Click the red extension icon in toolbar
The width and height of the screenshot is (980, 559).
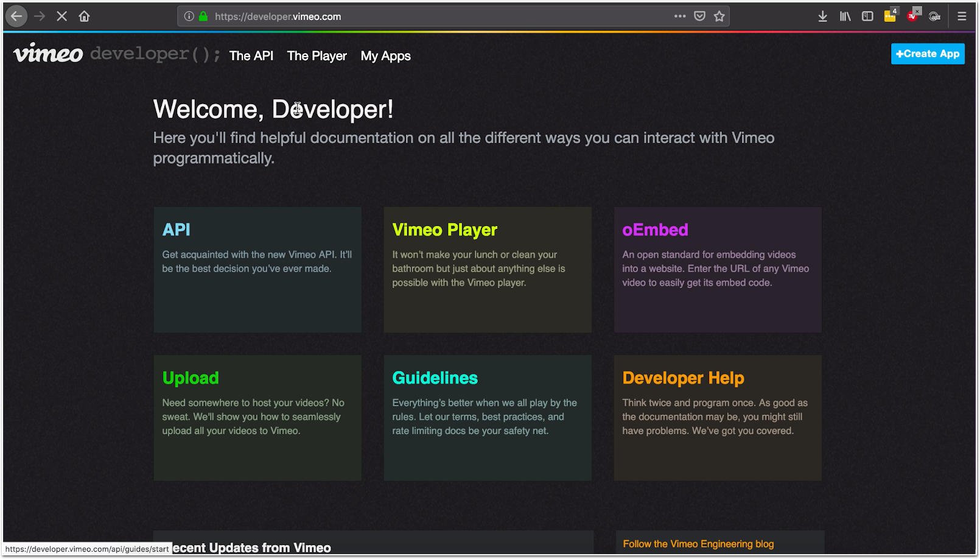[x=913, y=15]
